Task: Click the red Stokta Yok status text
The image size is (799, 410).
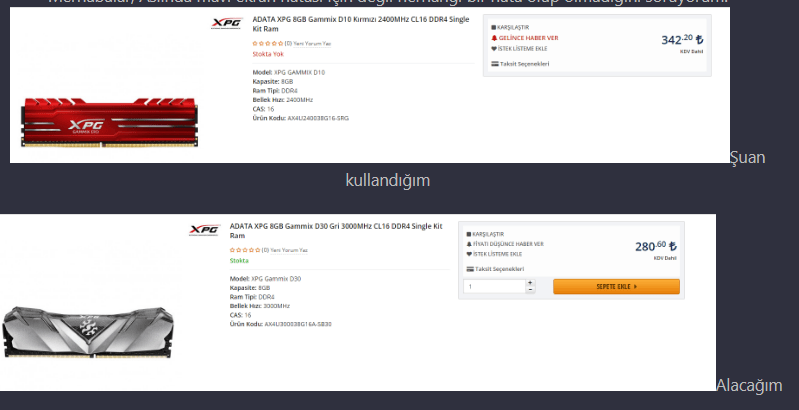Action: click(x=268, y=54)
